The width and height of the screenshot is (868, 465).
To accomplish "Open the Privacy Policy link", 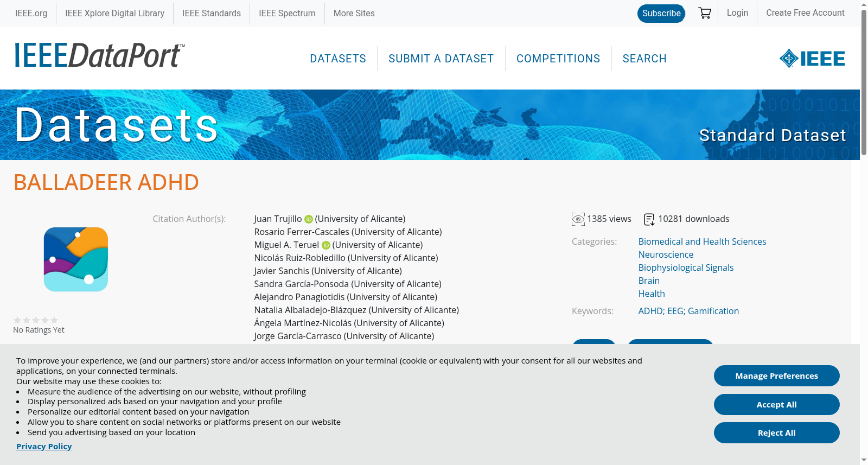I will 44,447.
